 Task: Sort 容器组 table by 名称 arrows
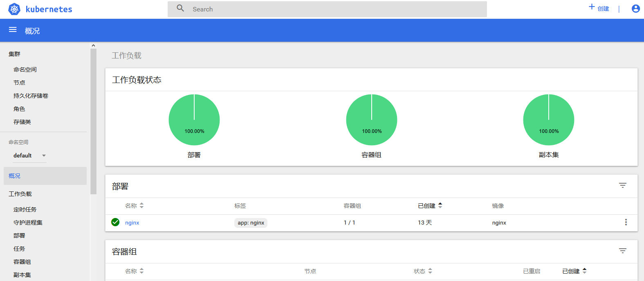pyautogui.click(x=141, y=271)
